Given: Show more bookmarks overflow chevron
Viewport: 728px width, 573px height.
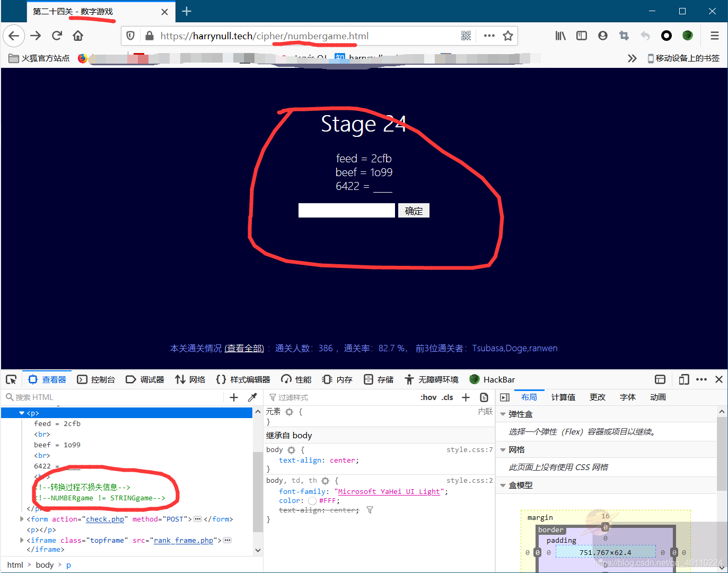Looking at the screenshot, I should [x=632, y=58].
